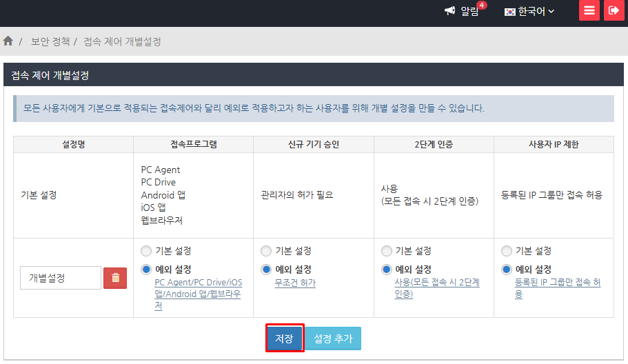Click the notification badge showing 4

pos(481,6)
